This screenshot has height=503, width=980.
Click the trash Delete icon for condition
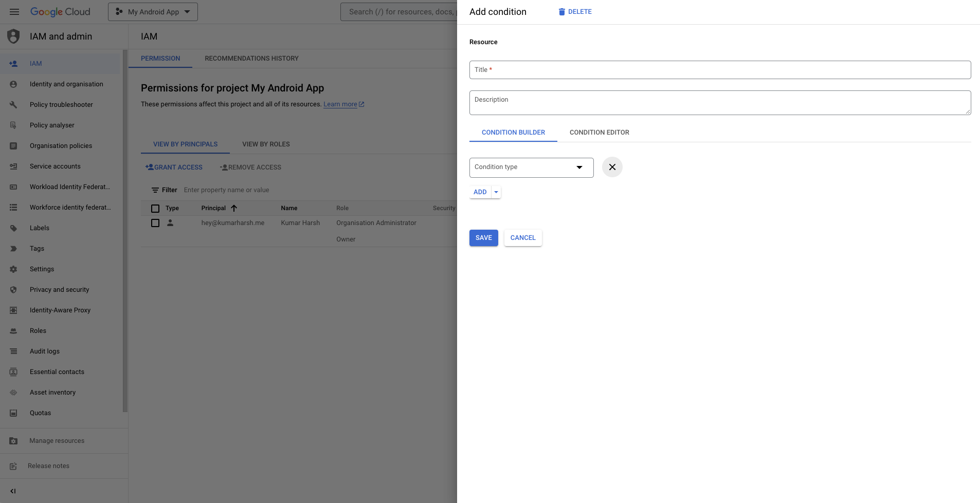pos(561,12)
